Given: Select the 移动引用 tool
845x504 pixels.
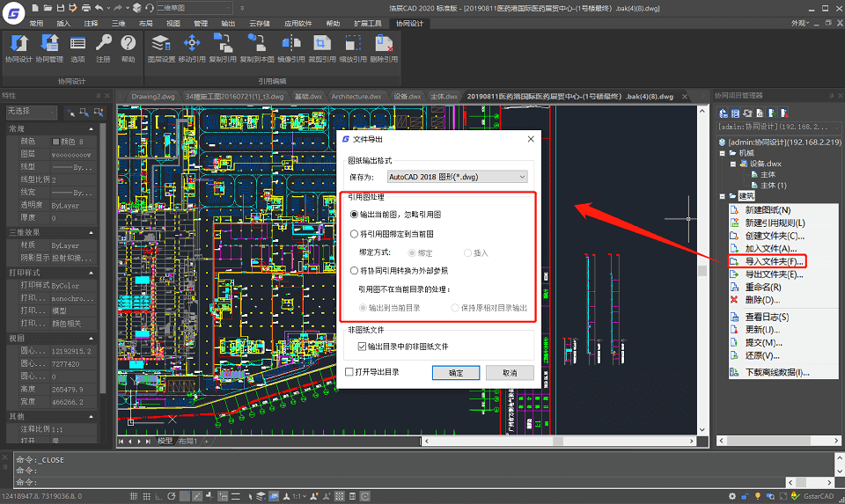Looking at the screenshot, I should [x=192, y=47].
